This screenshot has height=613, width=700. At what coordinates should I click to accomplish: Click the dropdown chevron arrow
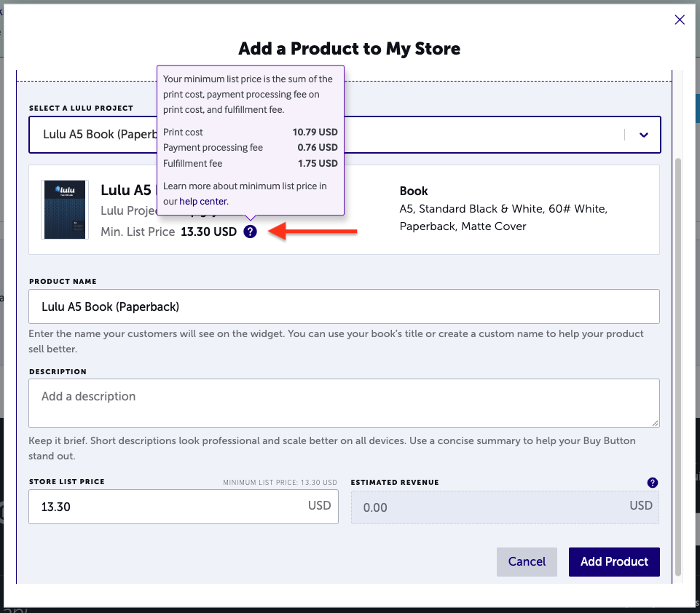coord(643,135)
